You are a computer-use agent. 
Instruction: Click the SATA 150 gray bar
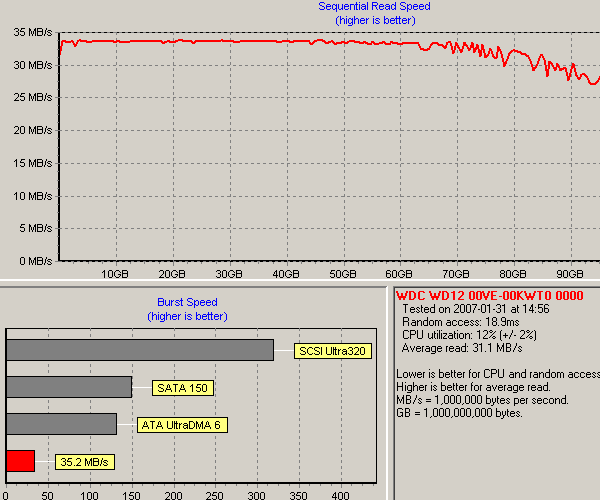pyautogui.click(x=69, y=387)
